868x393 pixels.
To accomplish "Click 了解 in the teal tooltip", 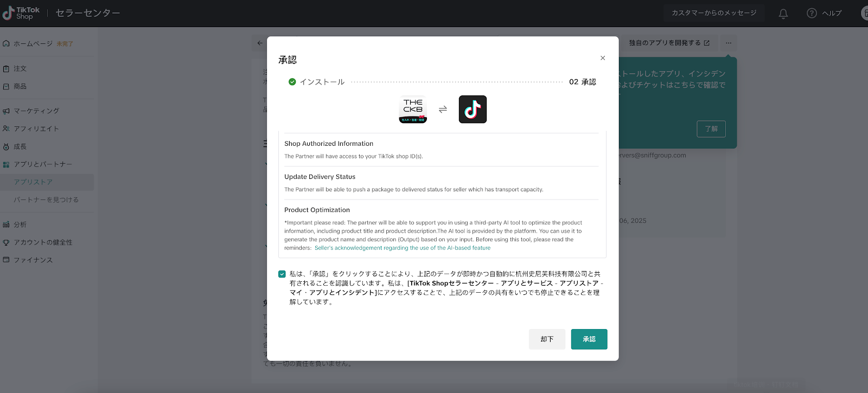I will coord(711,129).
